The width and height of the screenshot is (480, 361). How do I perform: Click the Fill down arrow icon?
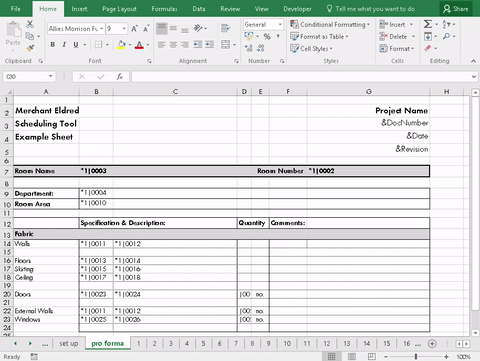click(428, 36)
